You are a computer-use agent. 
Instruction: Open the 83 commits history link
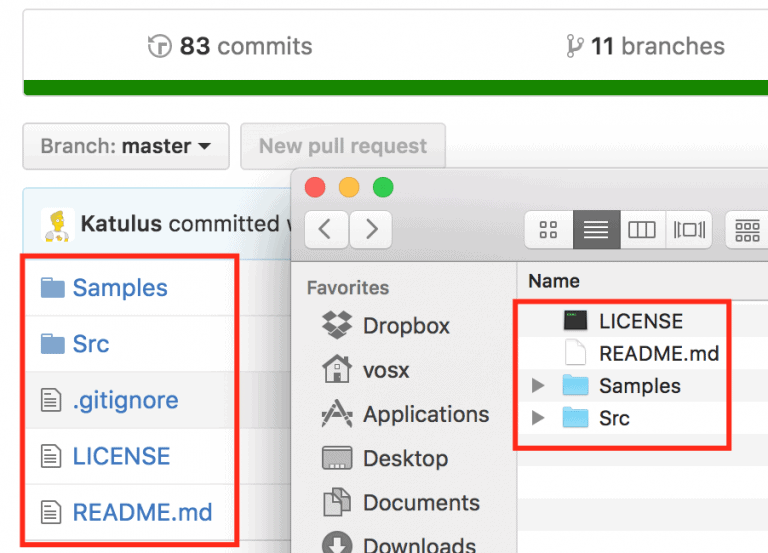tap(230, 47)
